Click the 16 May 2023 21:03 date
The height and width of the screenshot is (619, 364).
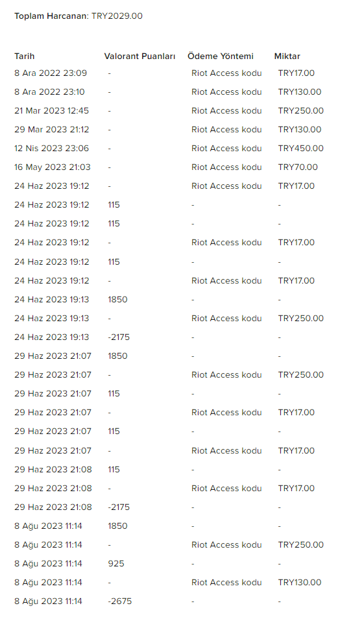pos(53,167)
